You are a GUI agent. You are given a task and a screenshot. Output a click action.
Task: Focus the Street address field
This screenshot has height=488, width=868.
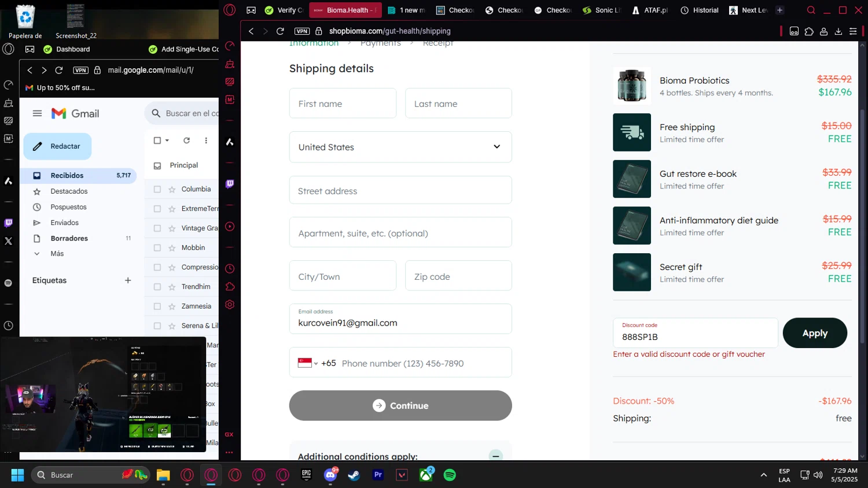coord(400,190)
